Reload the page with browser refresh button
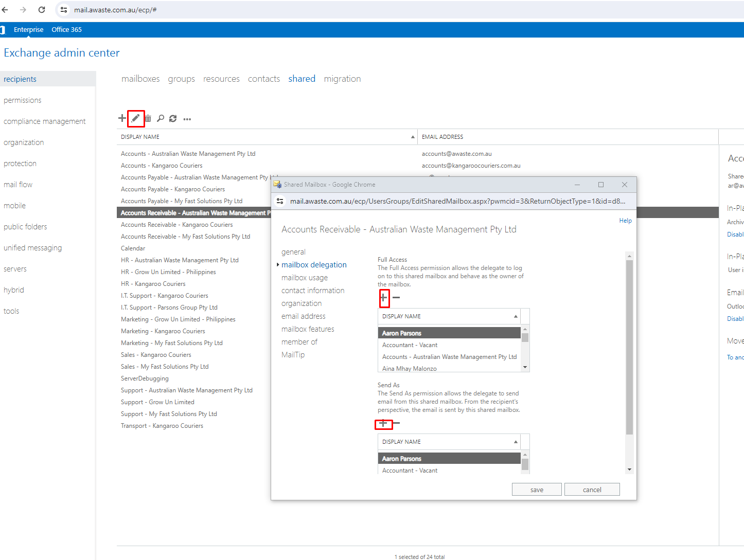744x560 pixels. 42,10
